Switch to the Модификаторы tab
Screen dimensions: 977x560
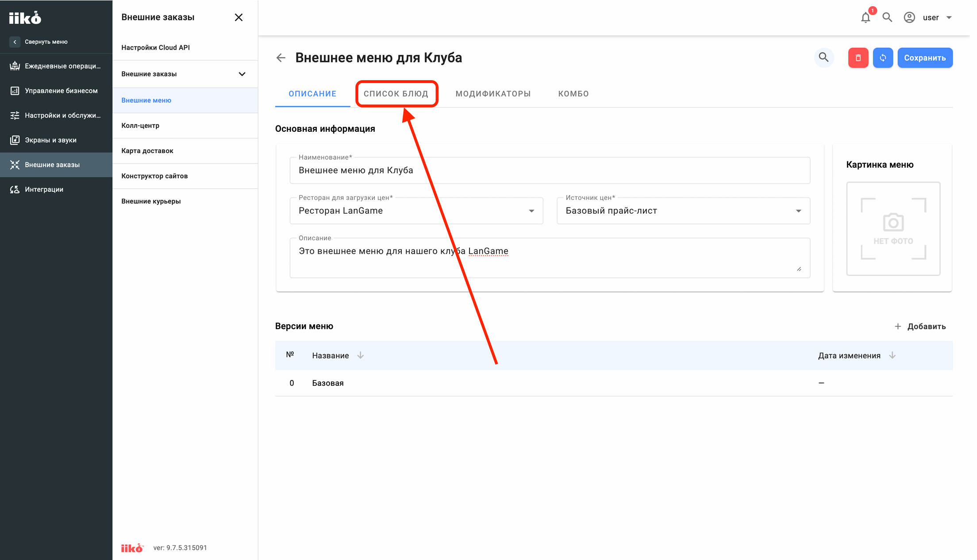(x=493, y=94)
